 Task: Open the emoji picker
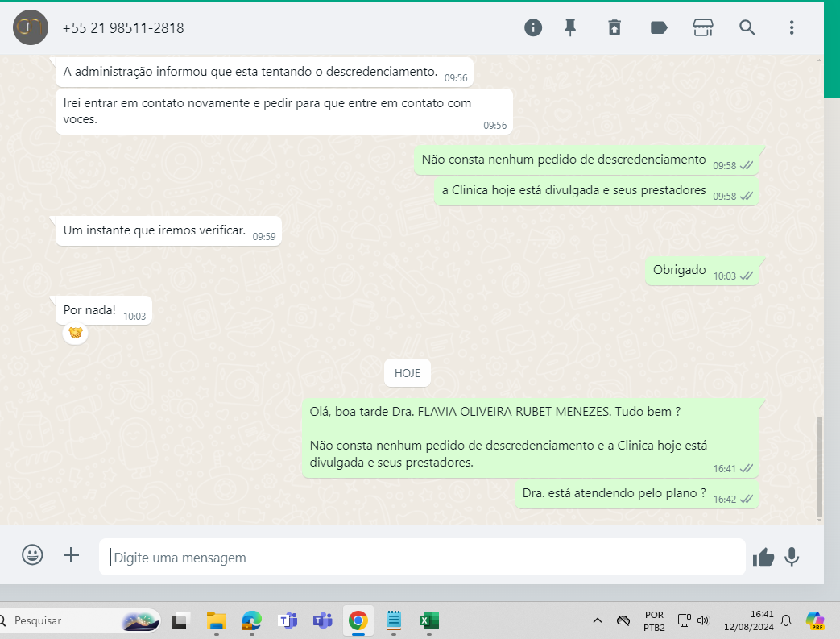coord(32,555)
